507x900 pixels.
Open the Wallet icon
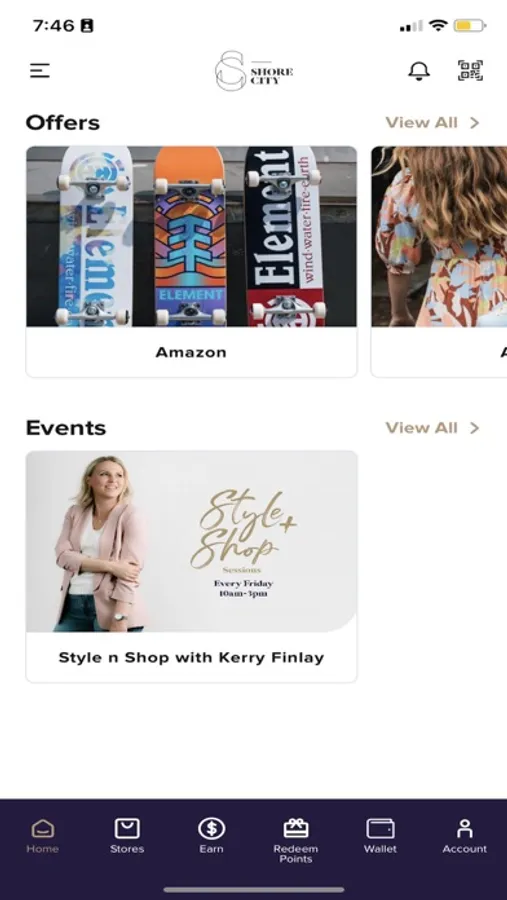click(x=380, y=828)
